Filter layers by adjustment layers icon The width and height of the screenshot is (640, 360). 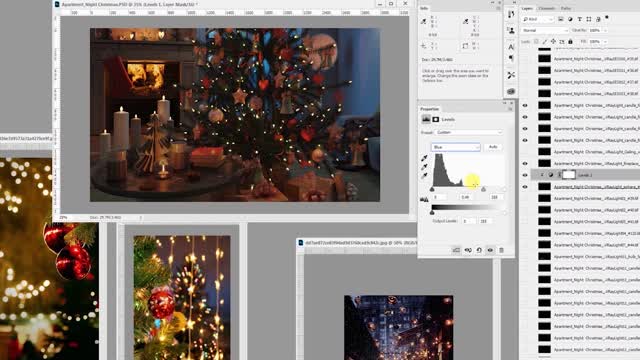pyautogui.click(x=570, y=19)
